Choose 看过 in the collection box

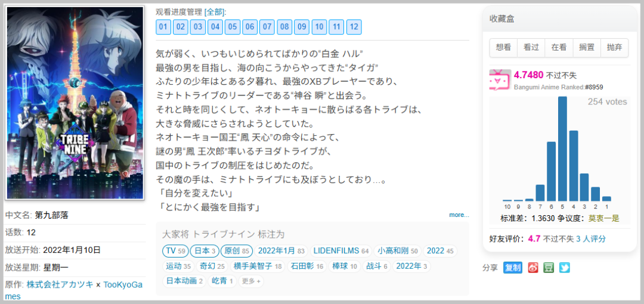coord(531,48)
